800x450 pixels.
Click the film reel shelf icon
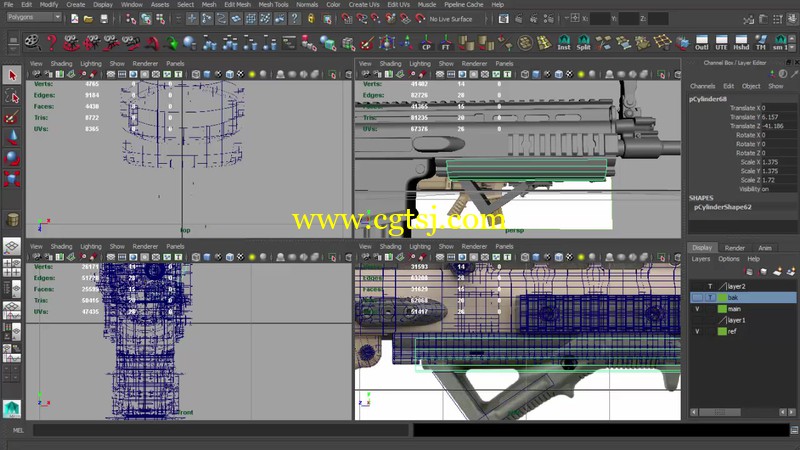click(x=32, y=42)
